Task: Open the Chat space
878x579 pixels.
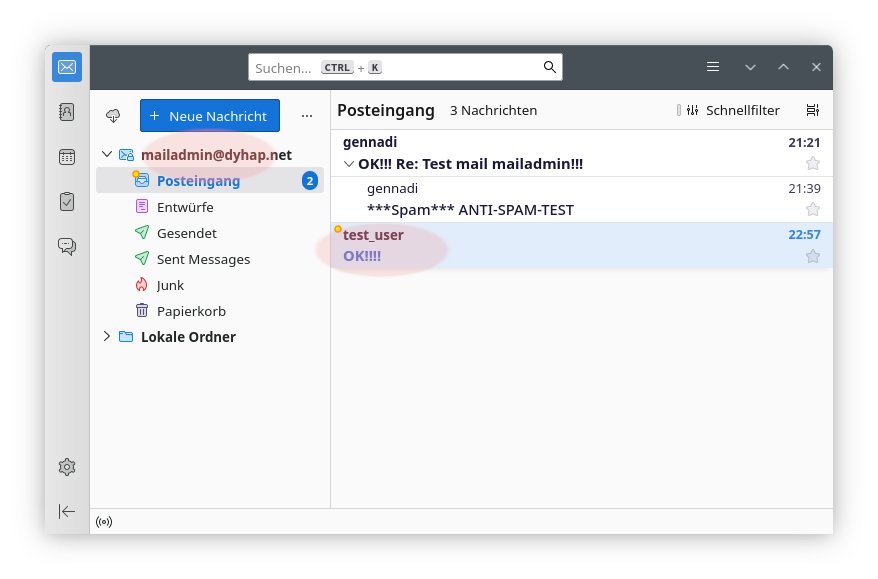Action: (67, 245)
